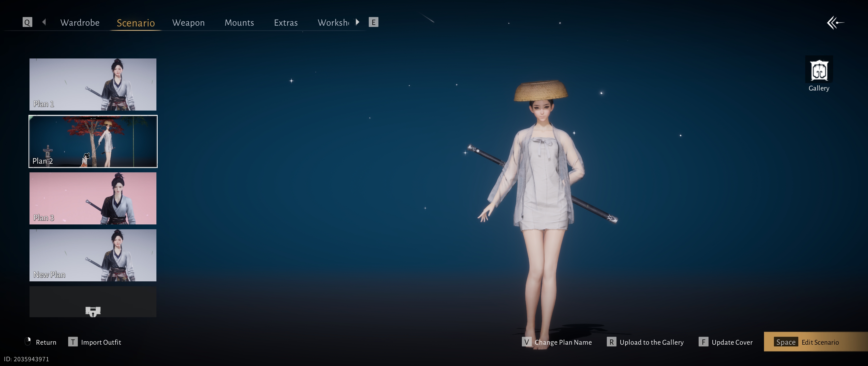Click the back arrow icon
Screen dimensions: 868x366
pyautogui.click(x=835, y=23)
